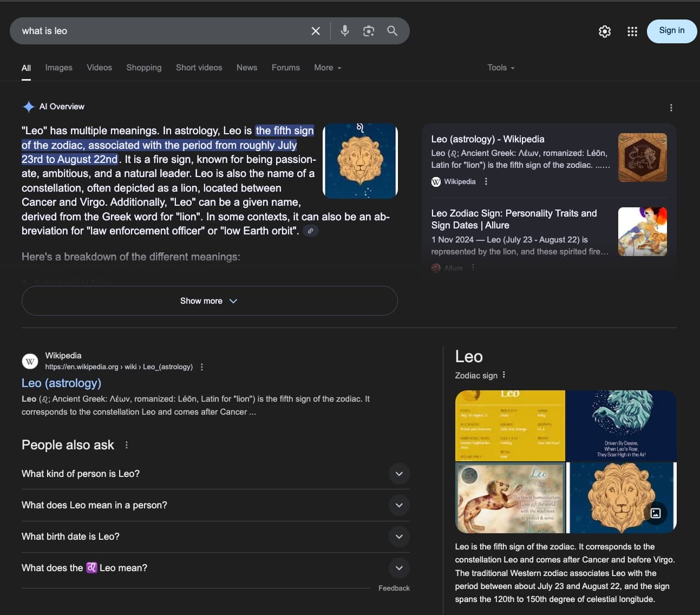The width and height of the screenshot is (700, 615).
Task: Expand 'What does Leo mean in a person?'
Action: point(215,505)
